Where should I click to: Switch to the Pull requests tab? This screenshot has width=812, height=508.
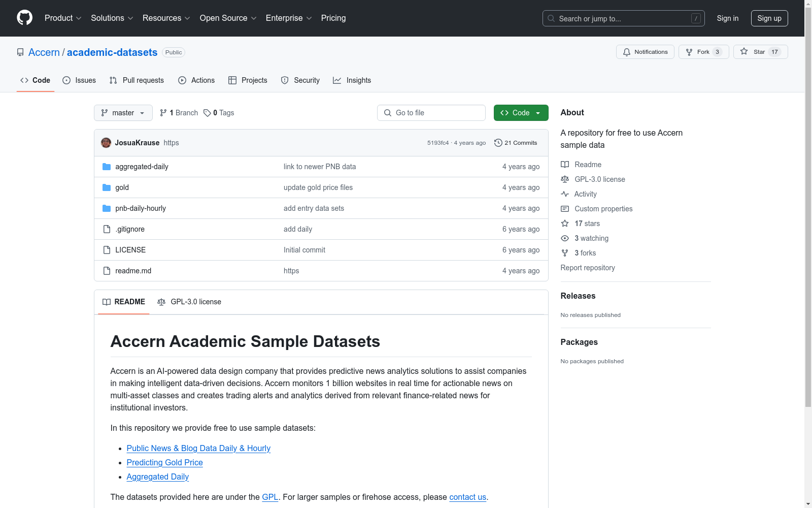(137, 80)
